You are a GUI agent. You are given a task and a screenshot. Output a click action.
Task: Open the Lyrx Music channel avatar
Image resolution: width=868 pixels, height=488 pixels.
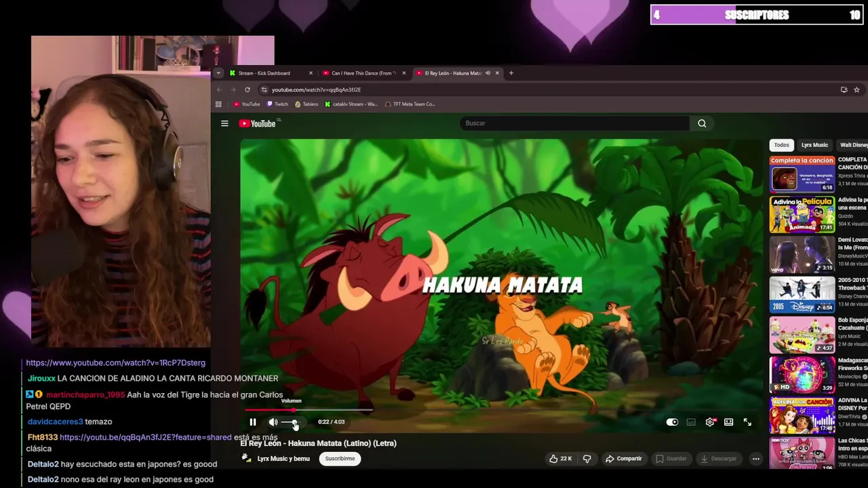(246, 458)
